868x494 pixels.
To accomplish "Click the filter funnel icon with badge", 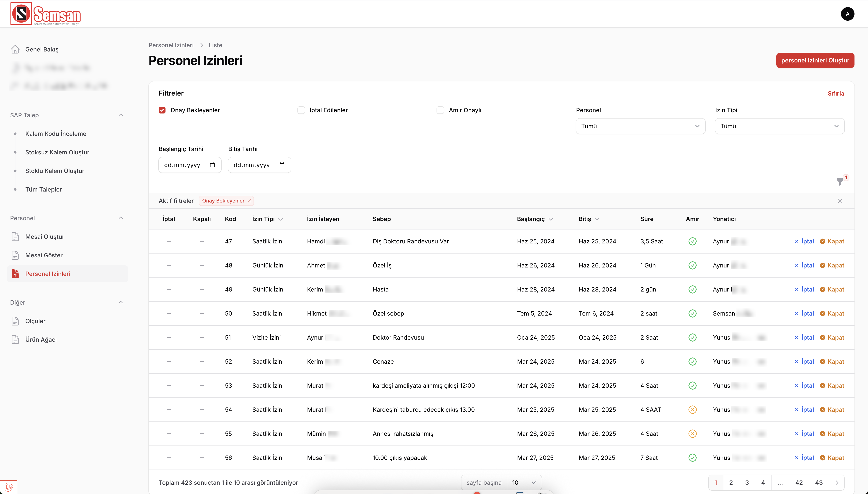I will 840,181.
